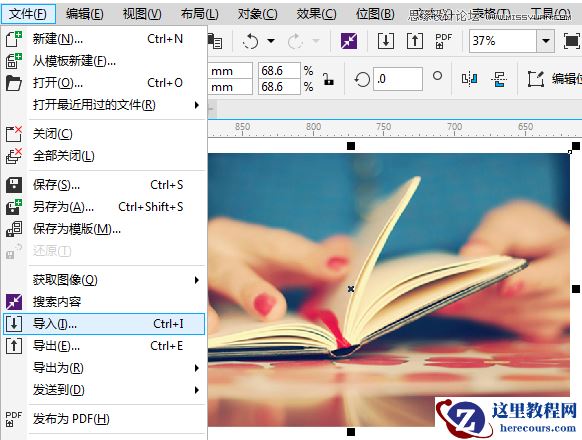Expand 获取图像(Q) submenu
This screenshot has width=582, height=440.
[x=105, y=280]
